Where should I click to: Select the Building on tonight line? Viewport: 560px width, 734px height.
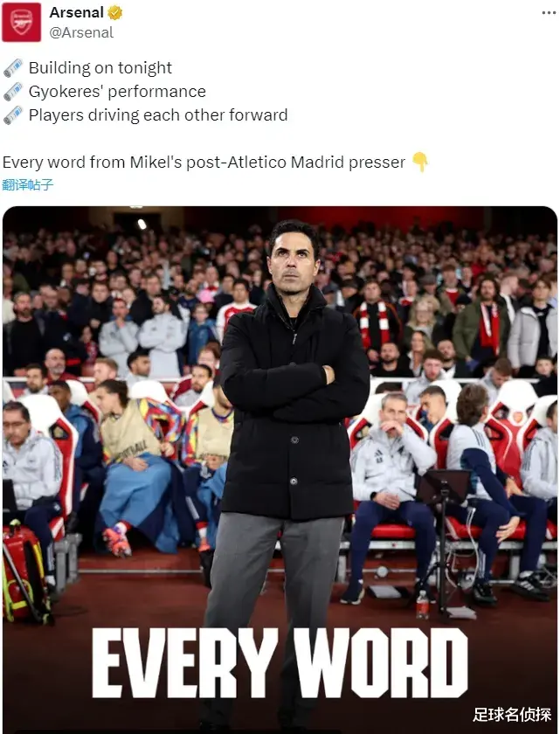pyautogui.click(x=100, y=68)
